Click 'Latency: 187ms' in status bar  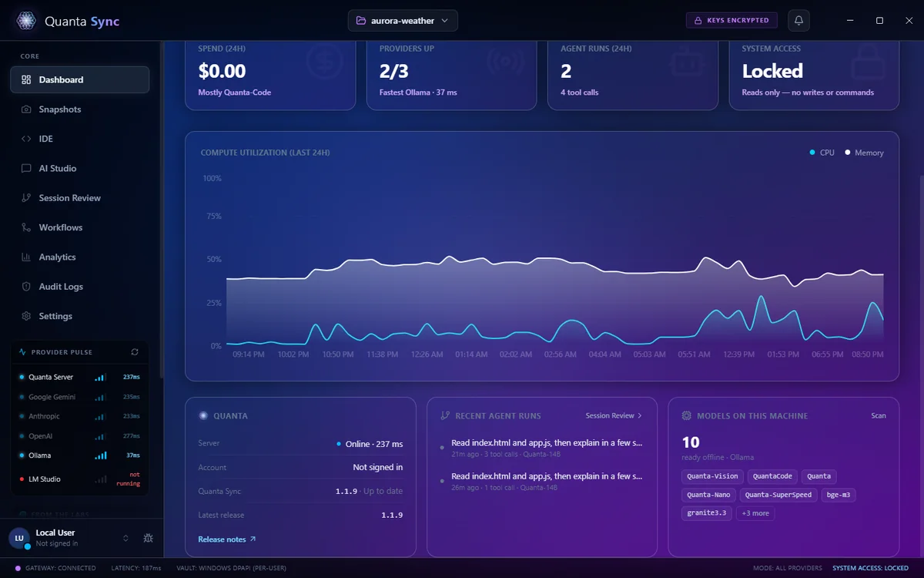click(x=136, y=568)
